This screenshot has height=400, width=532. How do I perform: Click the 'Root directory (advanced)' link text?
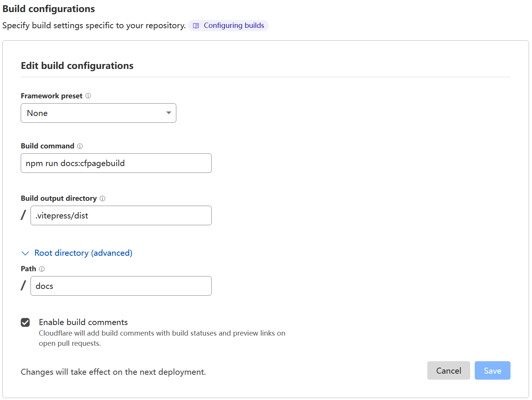pos(83,253)
